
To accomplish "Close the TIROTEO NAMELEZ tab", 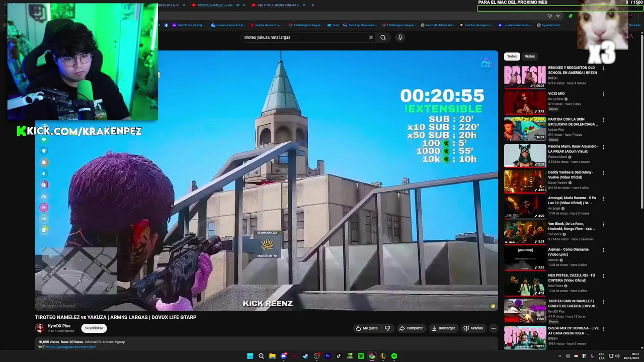I will point(244,5).
